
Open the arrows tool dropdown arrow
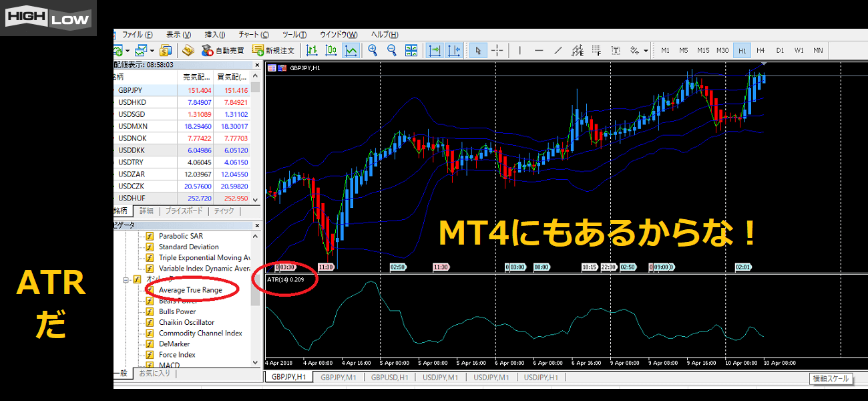click(x=646, y=51)
